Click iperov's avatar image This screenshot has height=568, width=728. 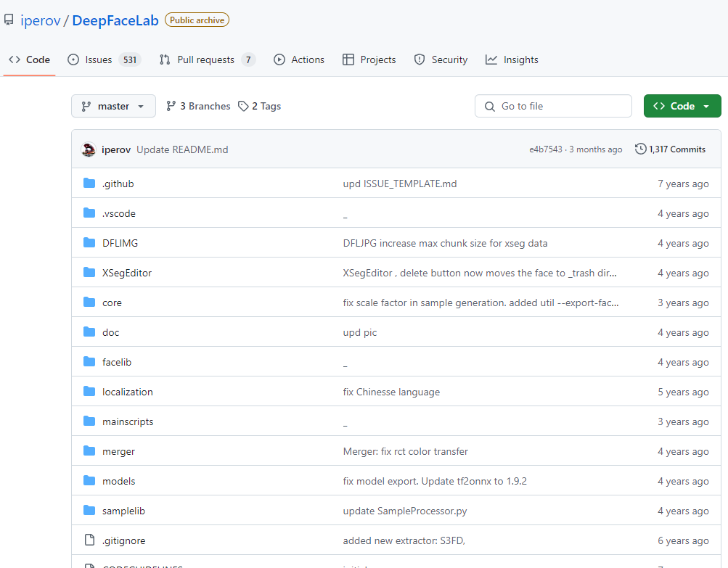pyautogui.click(x=89, y=149)
